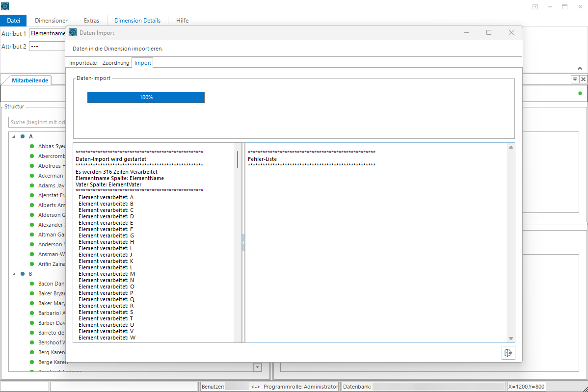Viewport: 588px width, 392px height.
Task: Collapse the ribbon with the chevron-up arrow
Action: coord(580,68)
